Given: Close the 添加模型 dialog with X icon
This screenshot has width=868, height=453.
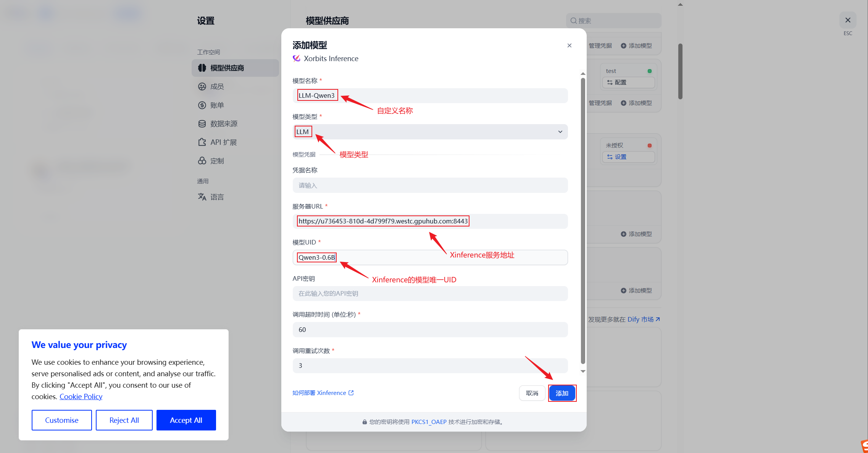Looking at the screenshot, I should (x=569, y=45).
